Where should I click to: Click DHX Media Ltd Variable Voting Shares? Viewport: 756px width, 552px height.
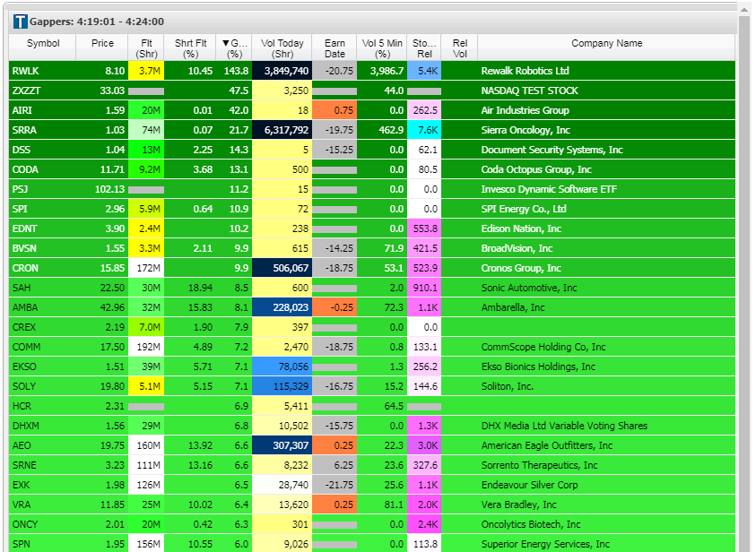pyautogui.click(x=564, y=426)
